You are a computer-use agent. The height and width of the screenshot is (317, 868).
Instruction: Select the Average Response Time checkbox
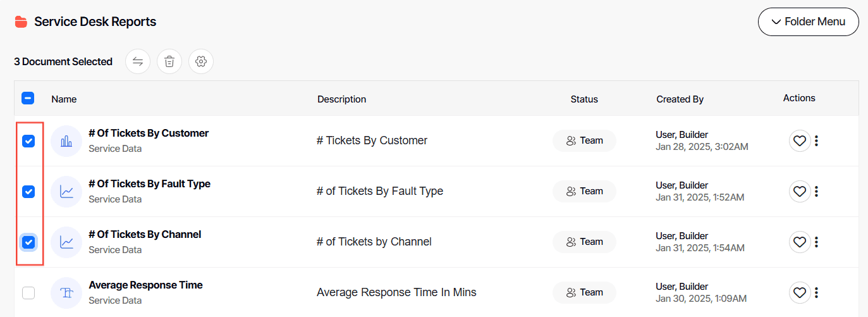(x=28, y=293)
